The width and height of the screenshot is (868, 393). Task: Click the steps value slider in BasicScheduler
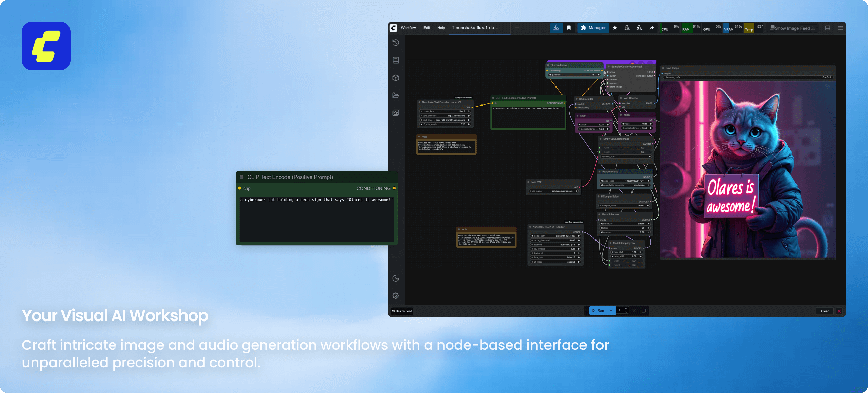point(625,228)
